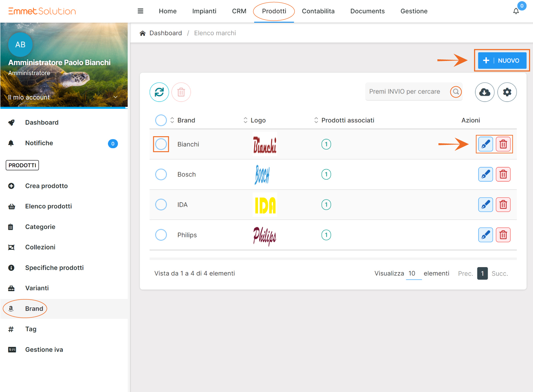Select the Philips row checkbox
533x392 pixels.
point(161,235)
